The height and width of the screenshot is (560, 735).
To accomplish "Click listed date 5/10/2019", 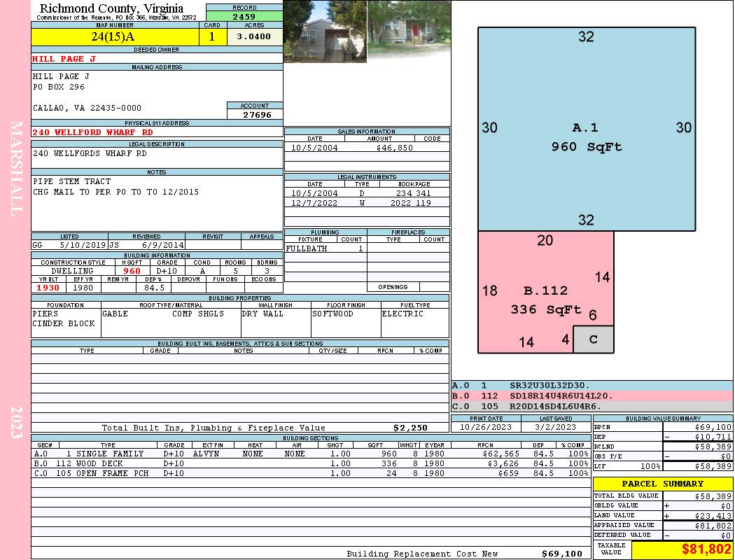I will 83,245.
